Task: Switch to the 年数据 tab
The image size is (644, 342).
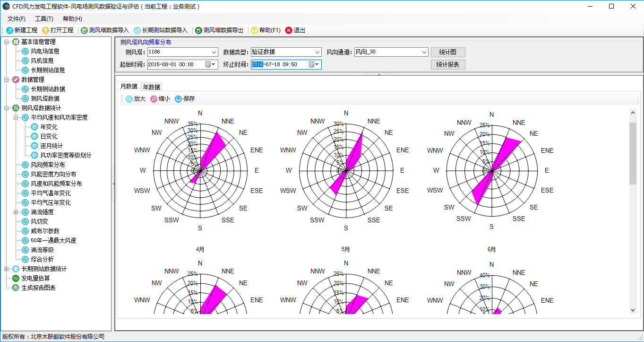Action: pyautogui.click(x=151, y=87)
